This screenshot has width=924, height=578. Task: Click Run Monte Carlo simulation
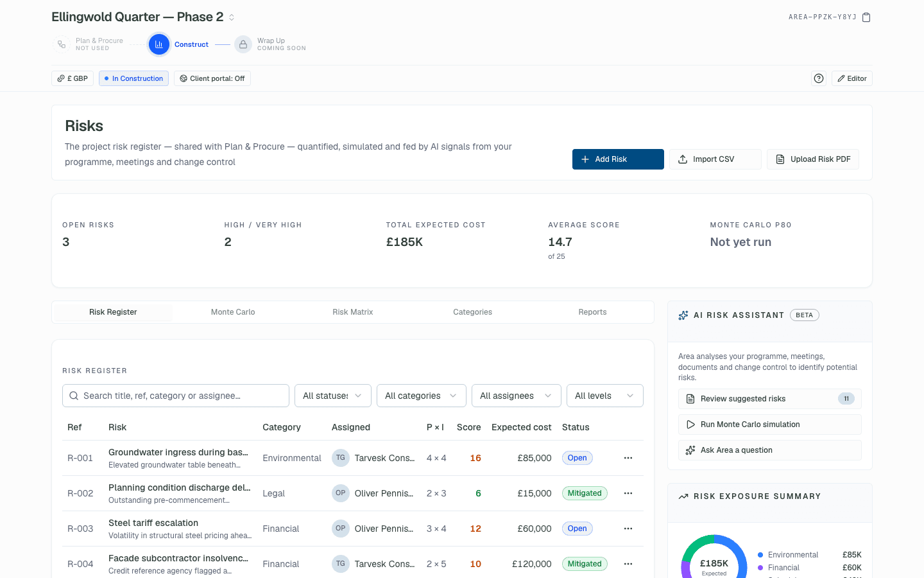[x=770, y=425]
